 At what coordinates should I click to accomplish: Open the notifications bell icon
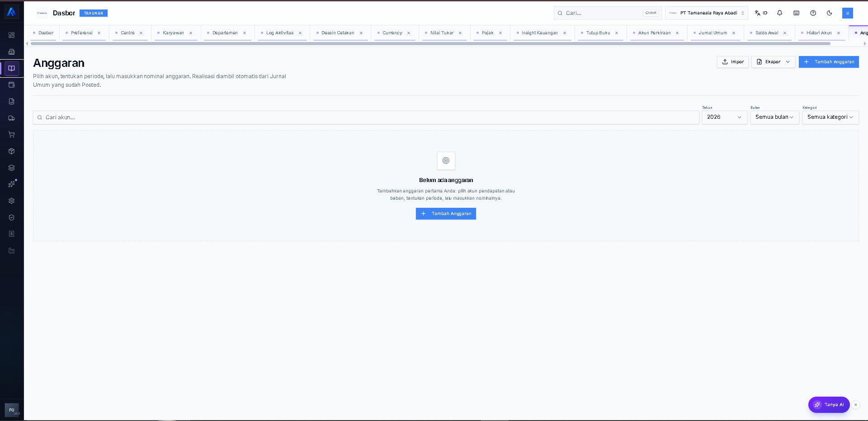click(x=779, y=13)
